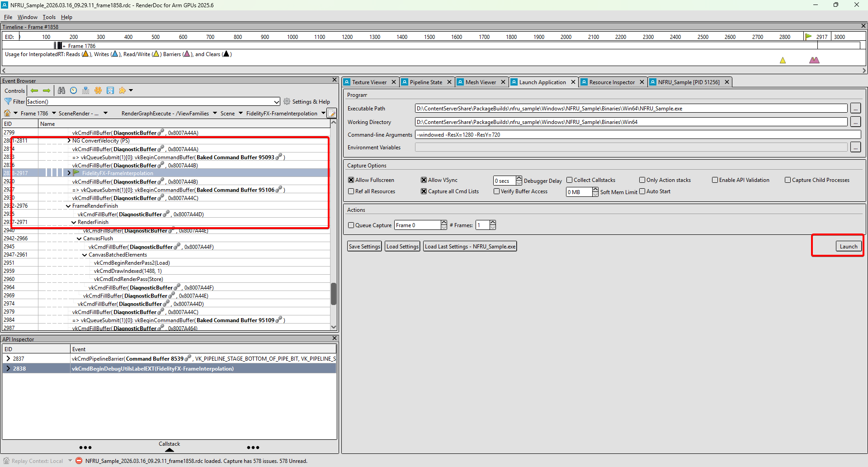Screen dimensions: 868x467
Task: Enable Capture Child Processes checkbox
Action: 788,180
